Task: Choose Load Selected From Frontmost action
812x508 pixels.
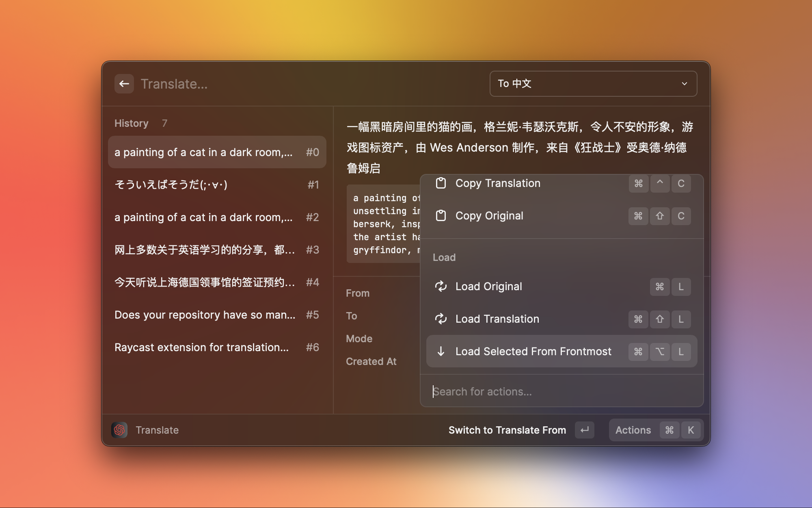Action: tap(533, 352)
